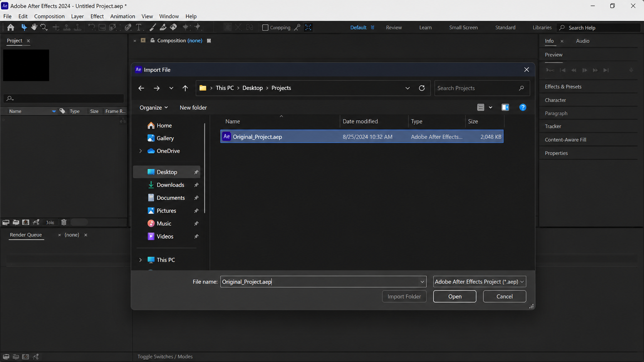Toggle the preview pane in Import File dialog
This screenshot has width=644, height=362.
click(x=505, y=107)
